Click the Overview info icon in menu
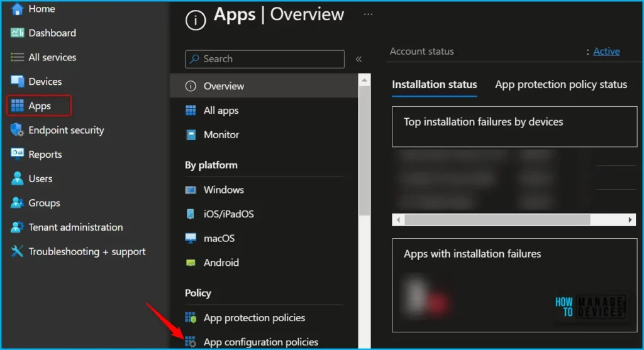644x350 pixels. tap(191, 85)
